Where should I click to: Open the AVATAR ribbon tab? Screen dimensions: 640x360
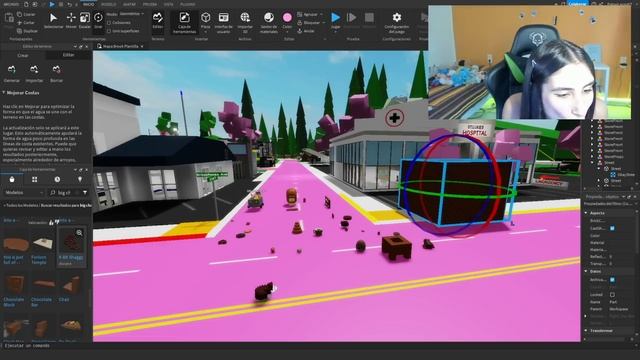coord(129,4)
